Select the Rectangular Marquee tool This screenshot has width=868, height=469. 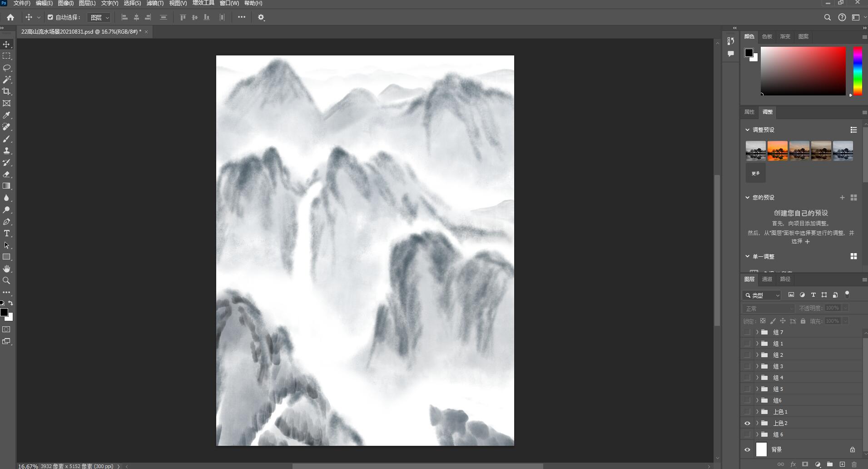6,56
